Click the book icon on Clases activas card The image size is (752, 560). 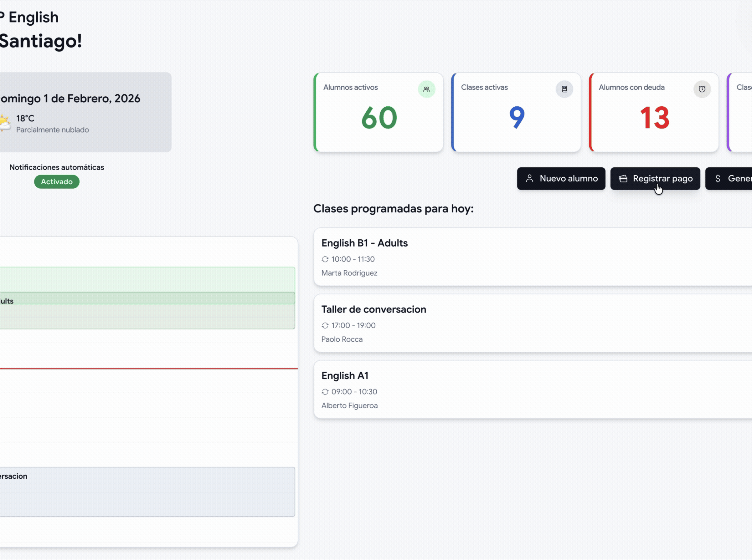(564, 89)
